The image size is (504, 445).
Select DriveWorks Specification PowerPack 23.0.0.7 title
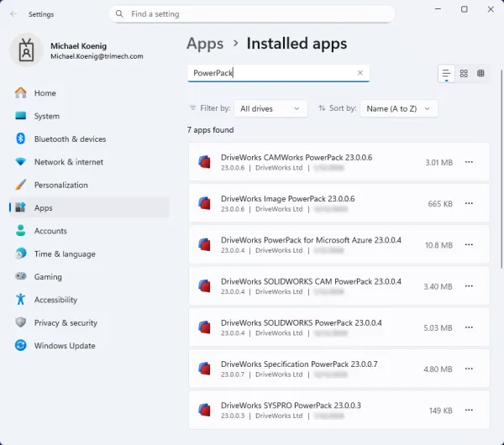(299, 364)
